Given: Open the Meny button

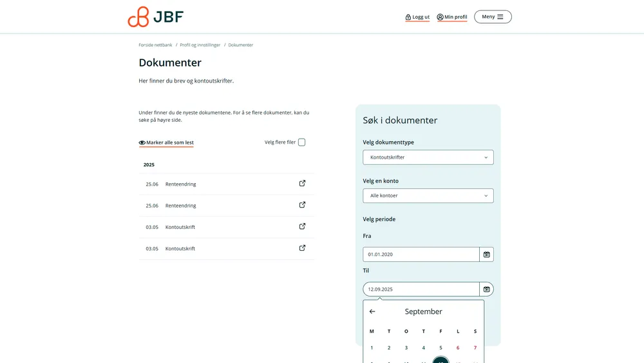Looking at the screenshot, I should click(x=493, y=17).
